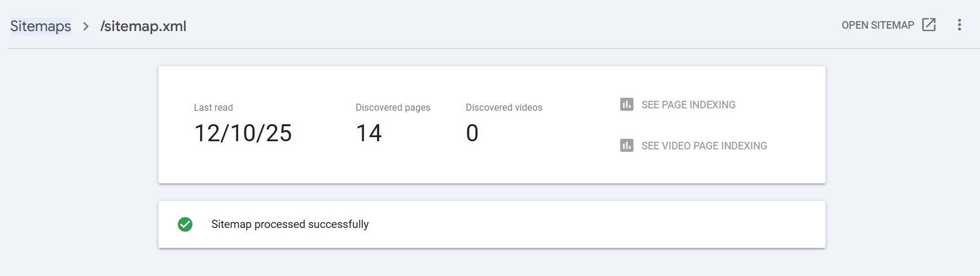
Task: Click the breadcrumb chevron arrow separator
Action: (85, 26)
